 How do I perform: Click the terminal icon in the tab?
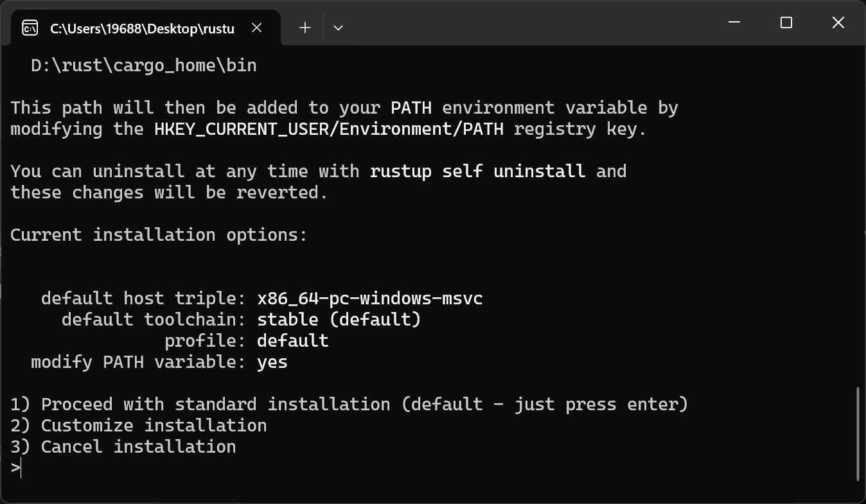click(30, 28)
